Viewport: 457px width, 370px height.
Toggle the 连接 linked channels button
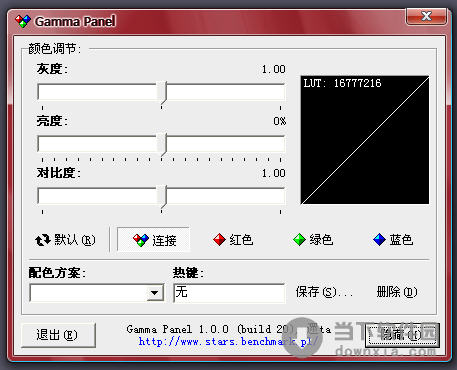click(154, 240)
